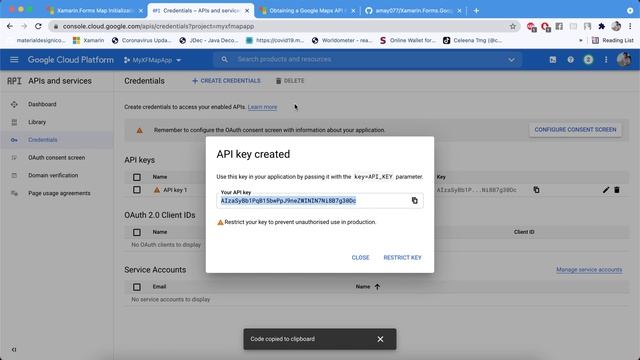This screenshot has width=640, height=360.
Task: Open OAuth consent screen sidebar item
Action: (56, 158)
